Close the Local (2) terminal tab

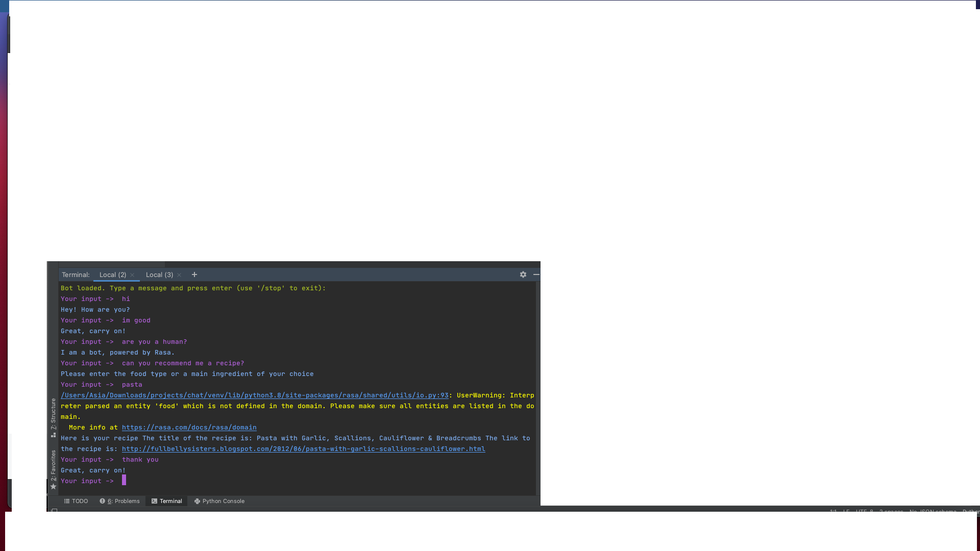[x=132, y=275]
